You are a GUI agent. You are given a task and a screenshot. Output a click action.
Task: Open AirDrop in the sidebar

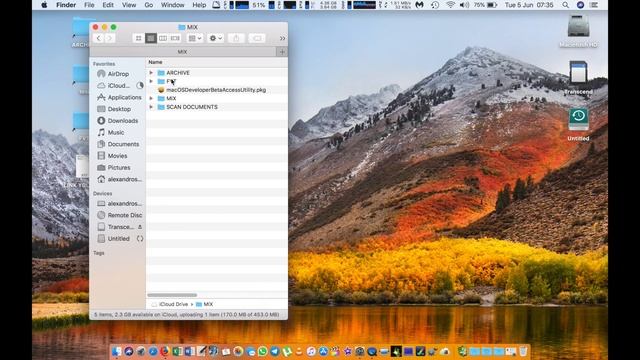(118, 74)
